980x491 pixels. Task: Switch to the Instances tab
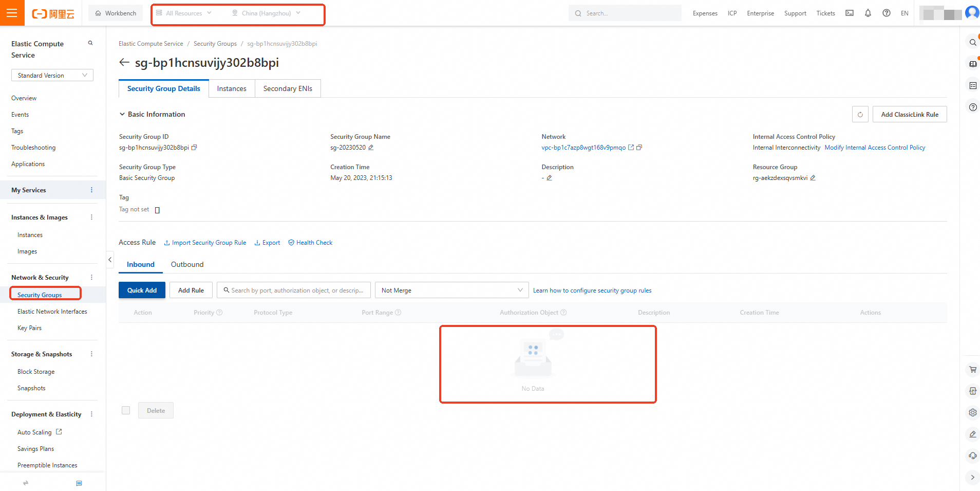(x=232, y=88)
